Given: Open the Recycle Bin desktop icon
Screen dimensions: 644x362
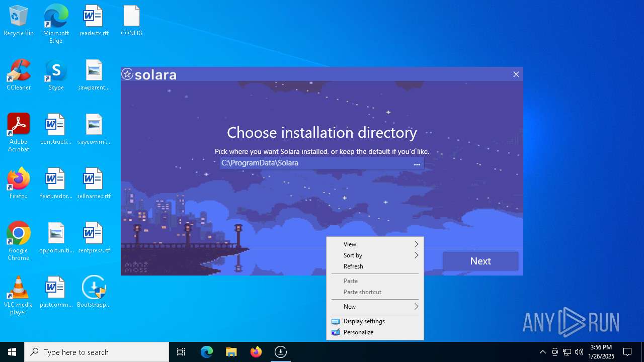Looking at the screenshot, I should pyautogui.click(x=19, y=21).
